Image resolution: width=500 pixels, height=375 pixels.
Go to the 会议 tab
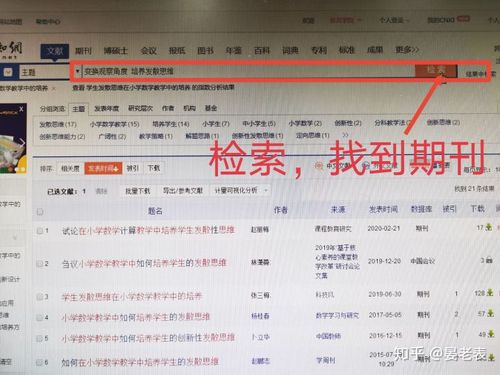tap(148, 51)
